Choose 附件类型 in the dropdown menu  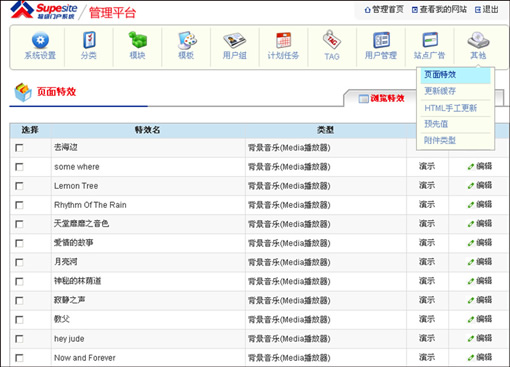coord(455,141)
